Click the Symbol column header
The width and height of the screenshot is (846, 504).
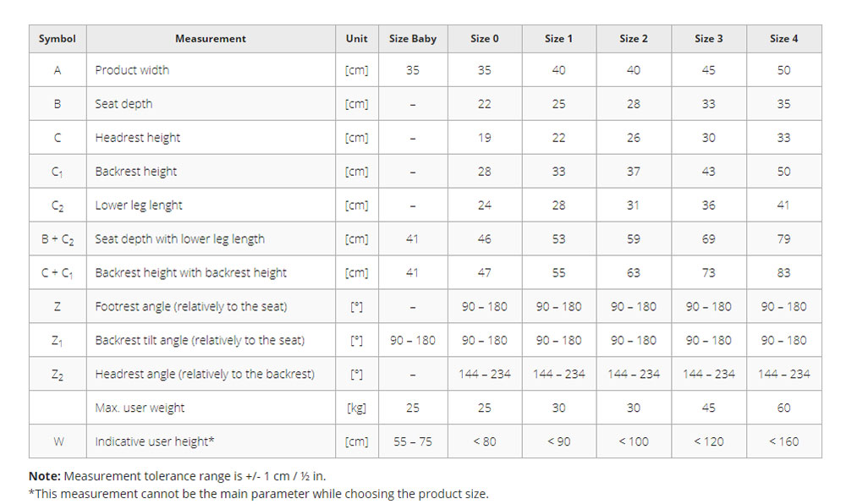point(58,39)
